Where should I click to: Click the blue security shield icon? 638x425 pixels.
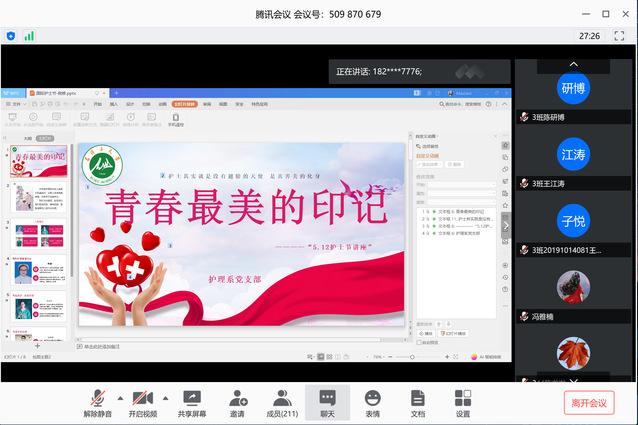click(11, 35)
